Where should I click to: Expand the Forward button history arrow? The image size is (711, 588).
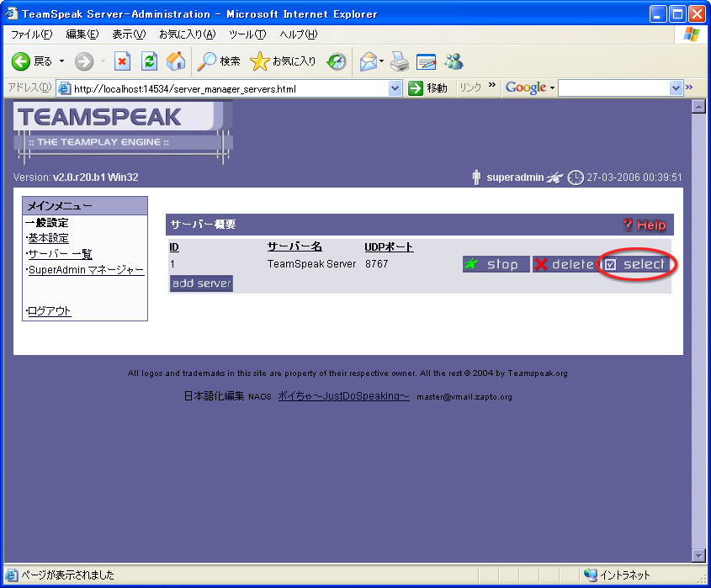[103, 61]
